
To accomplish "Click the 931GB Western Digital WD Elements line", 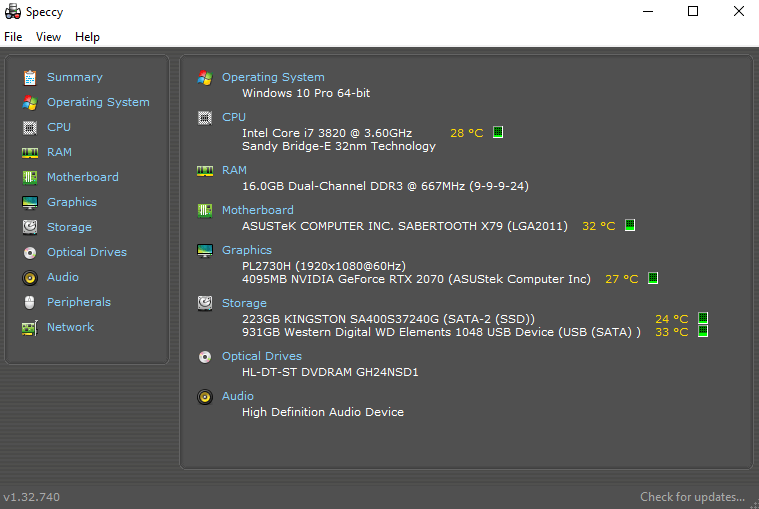I will tap(441, 332).
